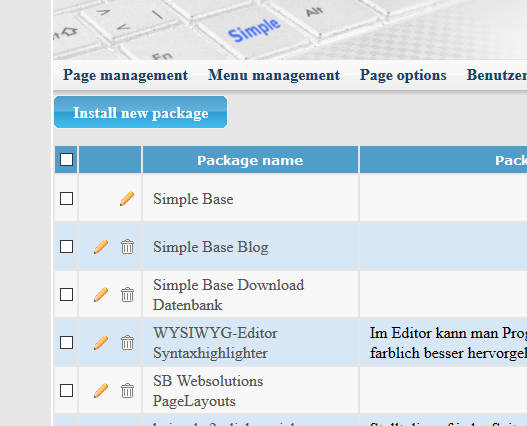Image resolution: width=527 pixels, height=426 pixels.
Task: Click the Simple Base package name
Action: (x=193, y=199)
